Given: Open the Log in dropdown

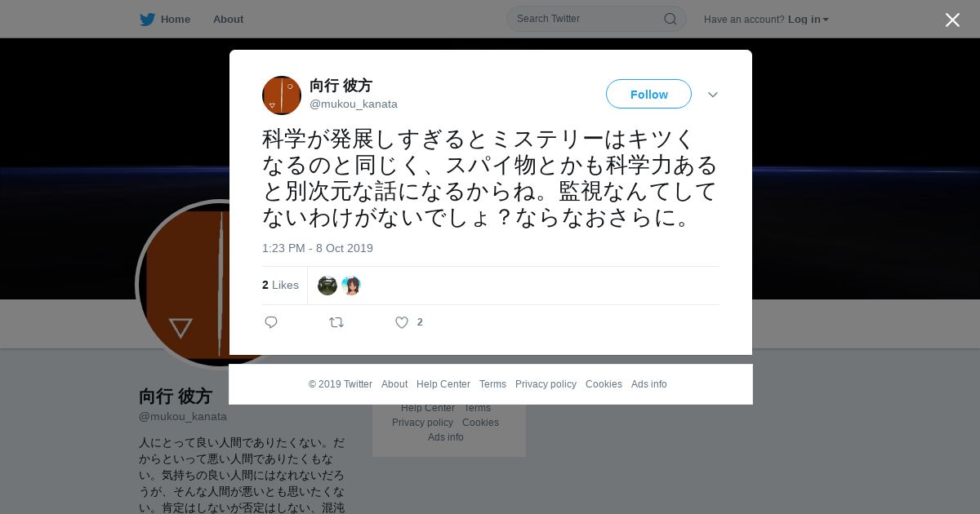Looking at the screenshot, I should (x=808, y=20).
